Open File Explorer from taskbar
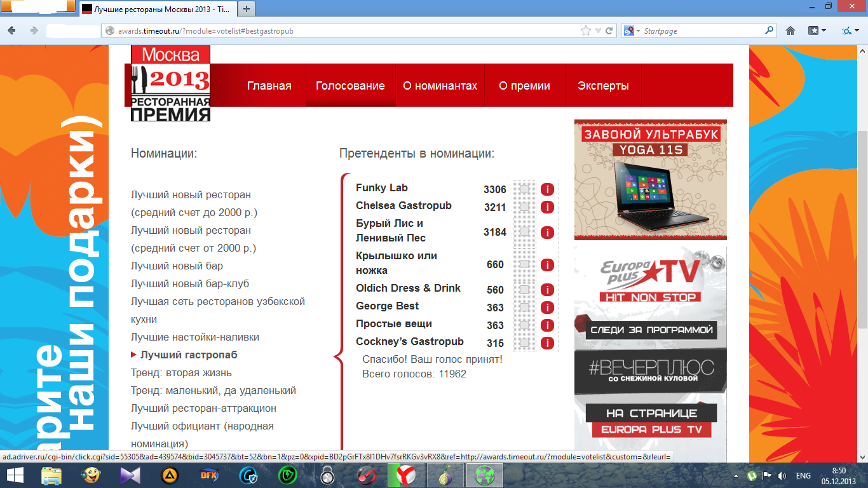Image resolution: width=868 pixels, height=488 pixels. click(51, 475)
